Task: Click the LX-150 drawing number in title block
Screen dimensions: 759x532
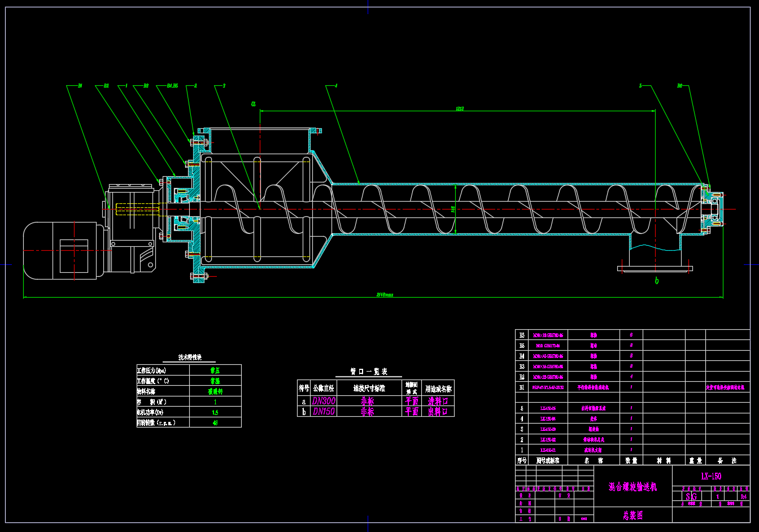Action: [x=711, y=476]
